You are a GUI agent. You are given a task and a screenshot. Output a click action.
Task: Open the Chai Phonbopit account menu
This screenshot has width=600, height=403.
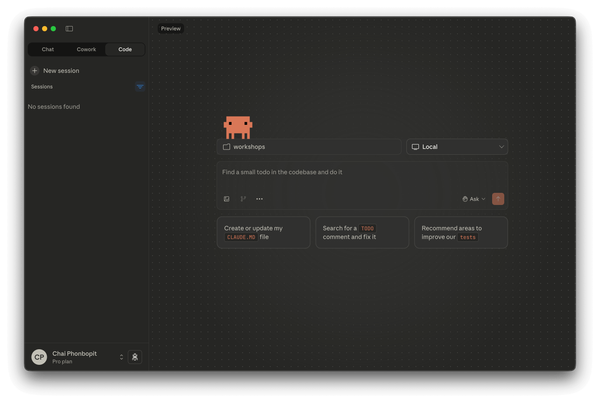point(76,357)
